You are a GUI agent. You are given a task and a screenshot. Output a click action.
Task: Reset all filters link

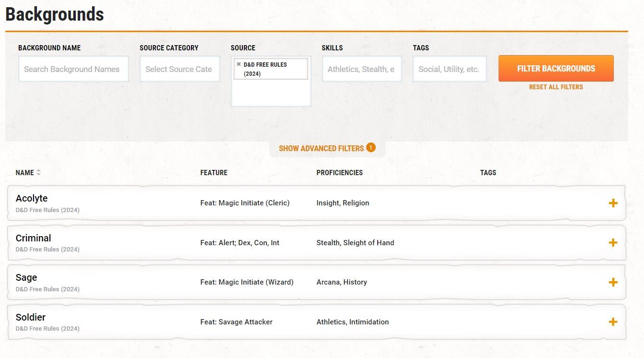[556, 87]
